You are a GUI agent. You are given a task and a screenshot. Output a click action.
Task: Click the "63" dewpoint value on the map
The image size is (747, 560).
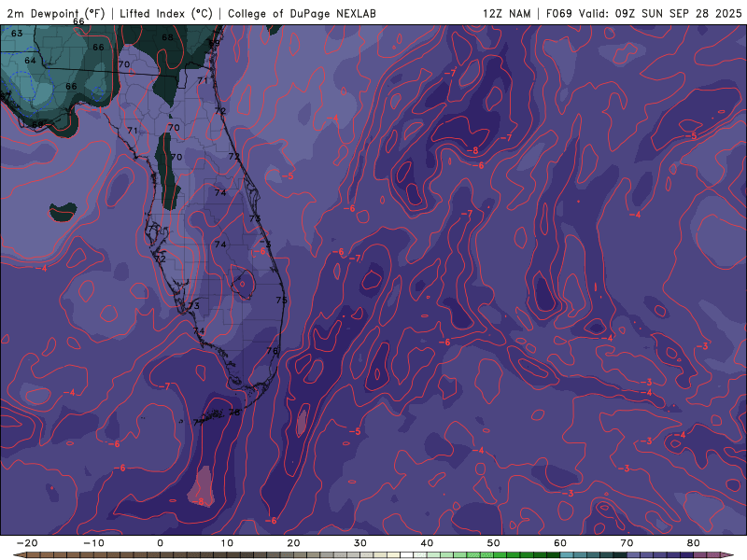click(17, 34)
